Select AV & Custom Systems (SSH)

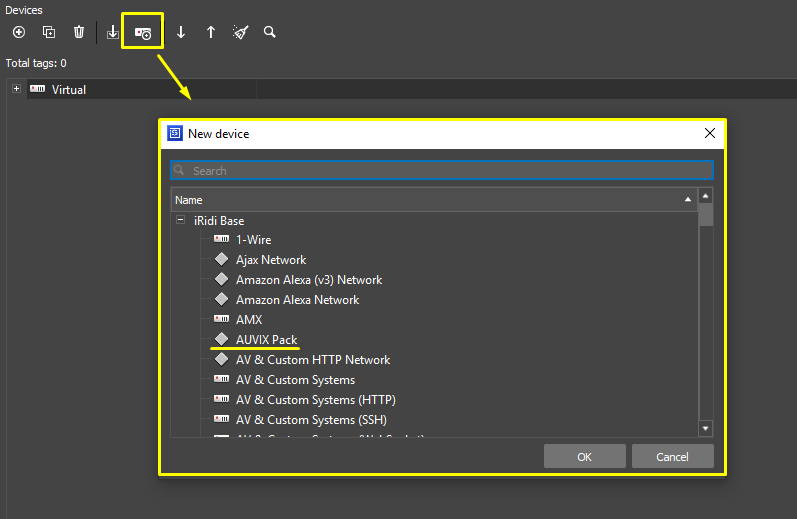click(x=311, y=420)
